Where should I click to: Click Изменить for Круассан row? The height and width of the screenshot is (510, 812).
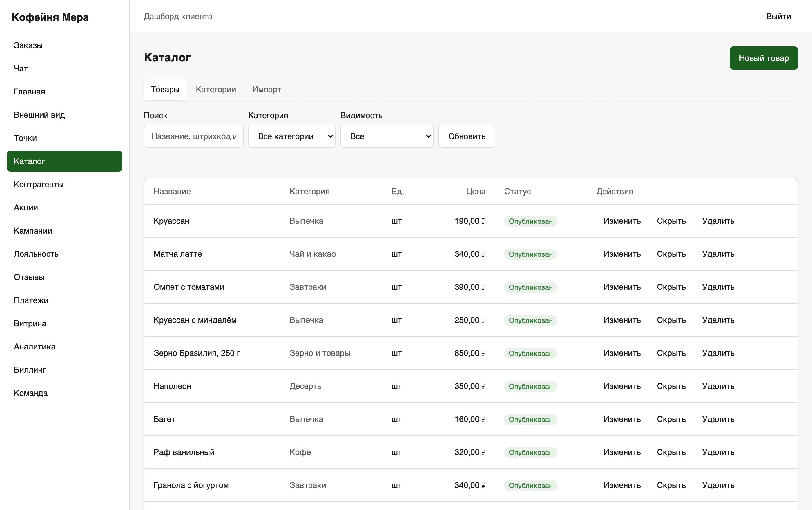pos(622,221)
